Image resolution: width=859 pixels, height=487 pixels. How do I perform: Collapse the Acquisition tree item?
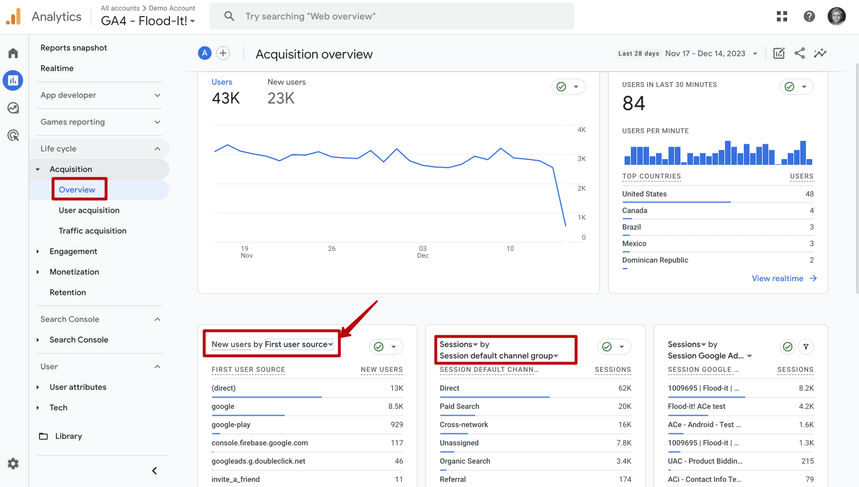[38, 169]
